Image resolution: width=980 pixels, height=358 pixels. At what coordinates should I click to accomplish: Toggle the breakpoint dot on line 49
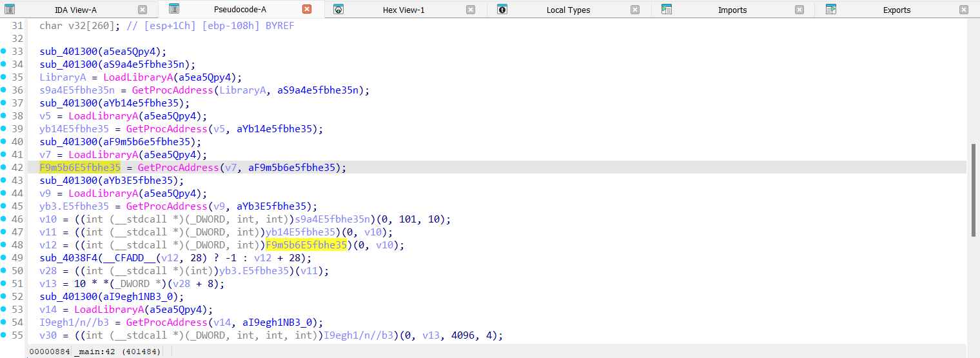pos(4,257)
